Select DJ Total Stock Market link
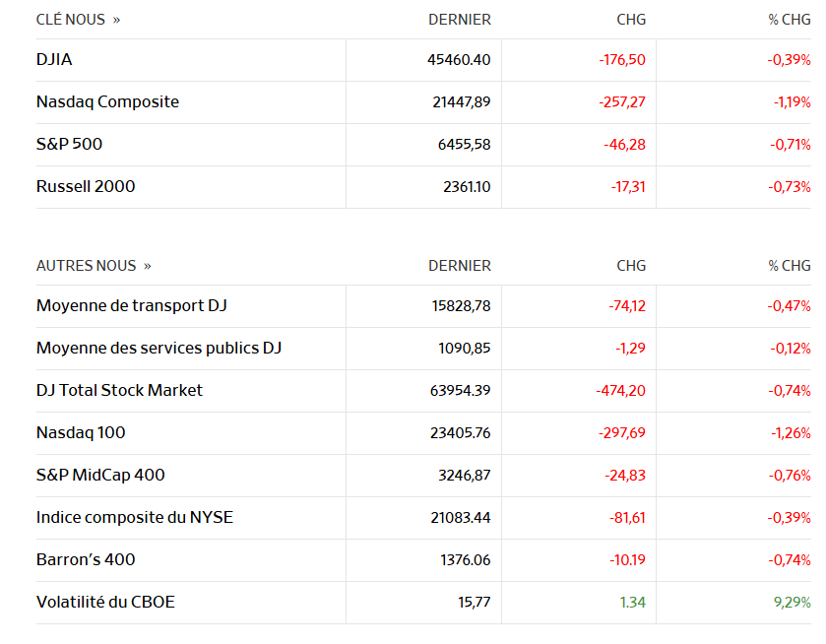The image size is (826, 644). pos(119,391)
